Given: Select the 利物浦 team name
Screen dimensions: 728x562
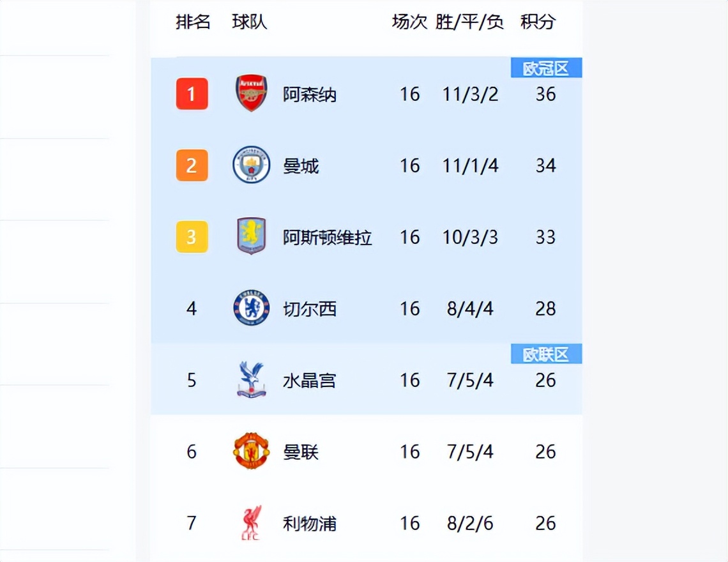Looking at the screenshot, I should click(310, 524).
